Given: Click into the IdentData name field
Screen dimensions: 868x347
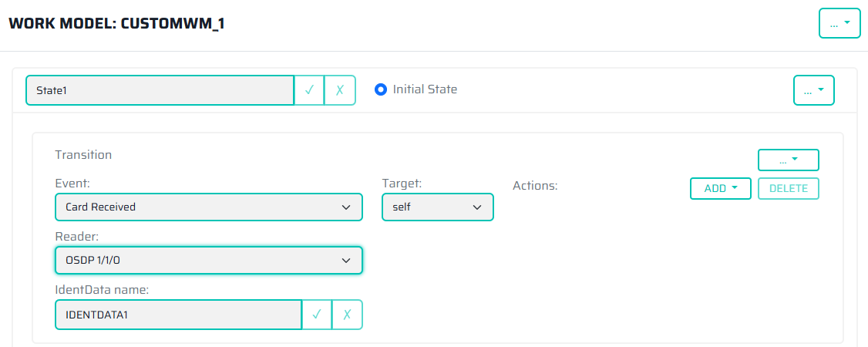Looking at the screenshot, I should tap(178, 315).
